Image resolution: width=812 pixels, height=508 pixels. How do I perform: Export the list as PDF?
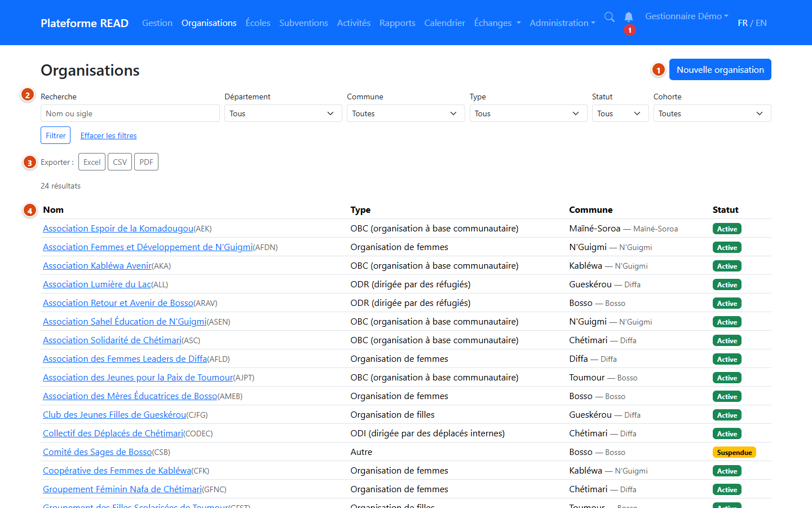[x=146, y=162]
